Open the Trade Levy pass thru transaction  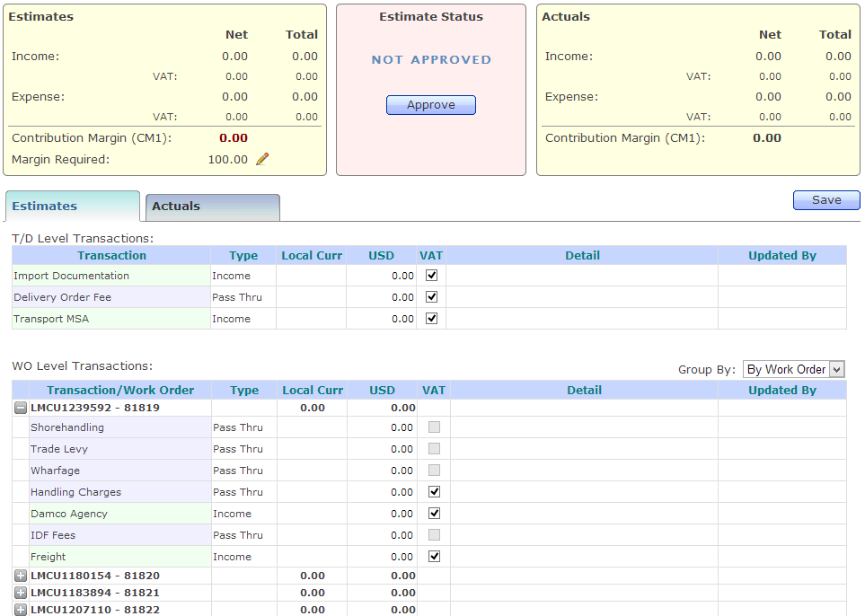59,448
